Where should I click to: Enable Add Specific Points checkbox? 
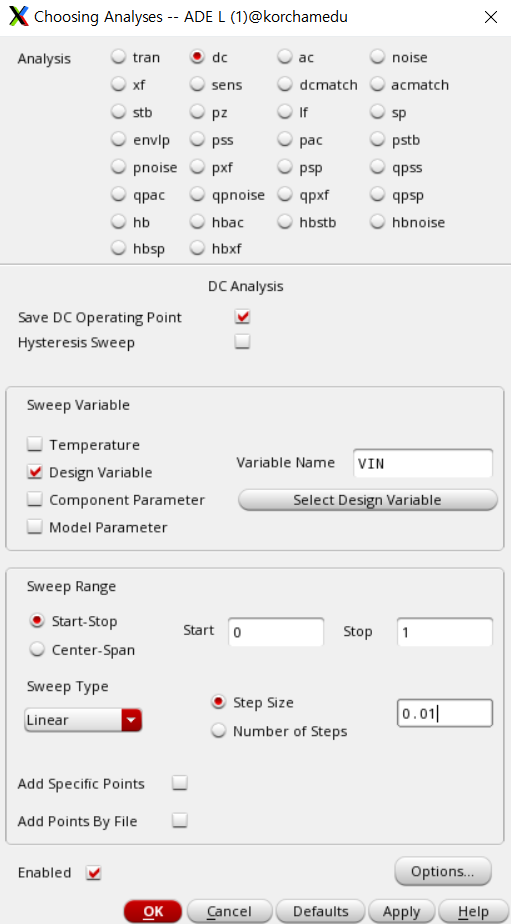180,783
